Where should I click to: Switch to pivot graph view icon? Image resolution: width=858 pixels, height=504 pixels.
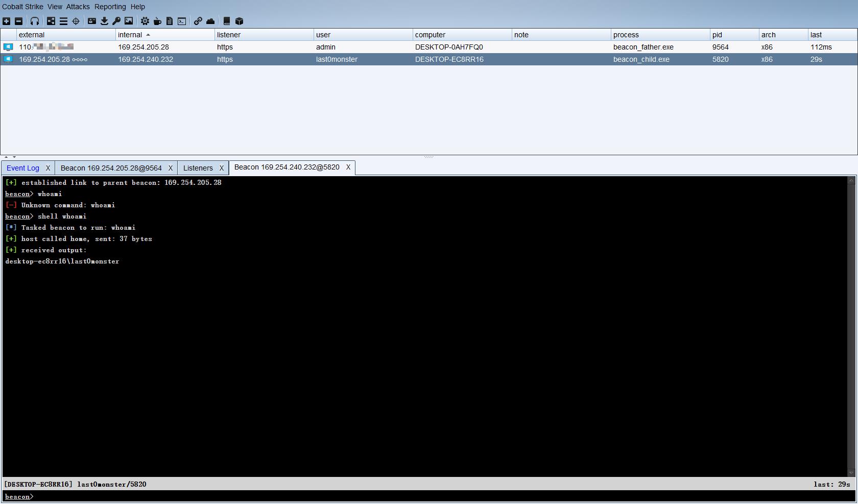pyautogui.click(x=51, y=21)
